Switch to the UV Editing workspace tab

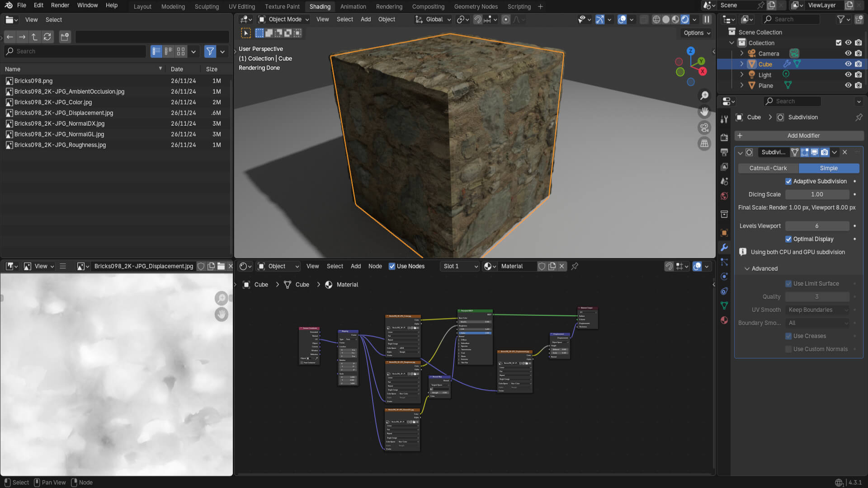(241, 6)
